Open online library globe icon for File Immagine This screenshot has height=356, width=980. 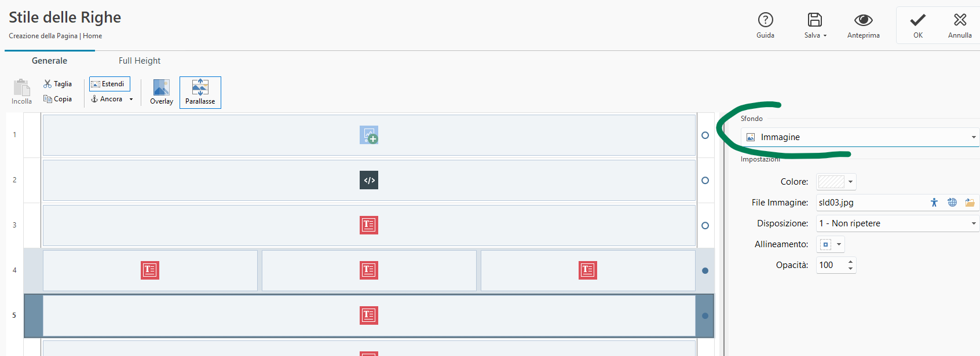952,202
